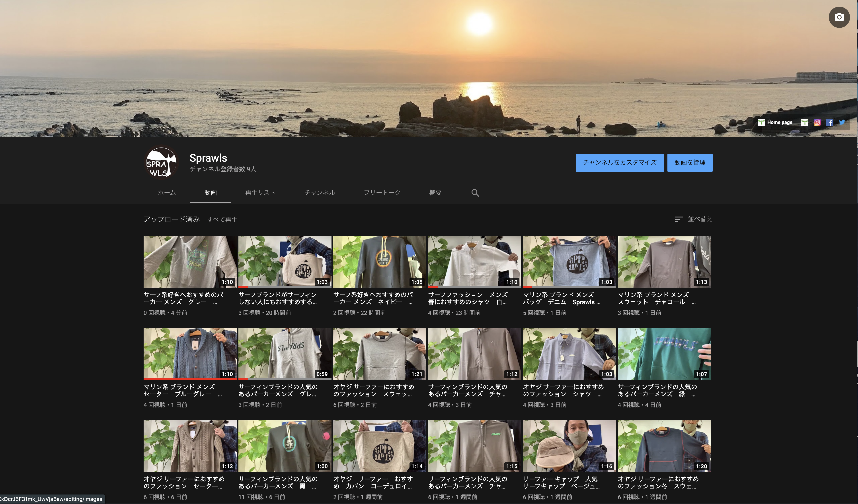Click the search magnifier in channel tabs
858x504 pixels.
(475, 193)
